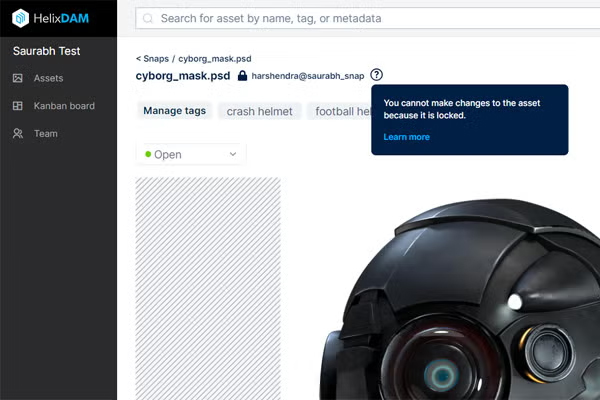This screenshot has width=600, height=400.
Task: Open the Open status dropdown
Action: pyautogui.click(x=190, y=155)
